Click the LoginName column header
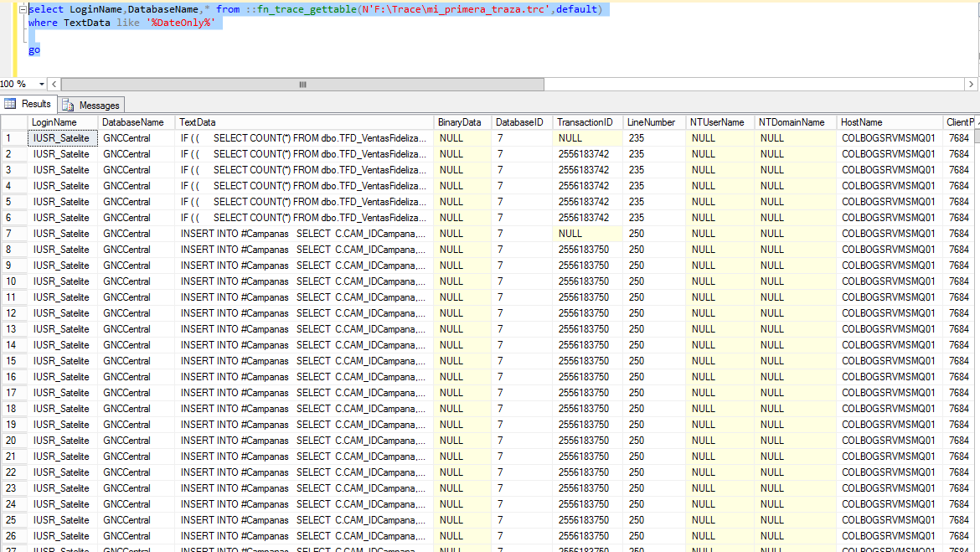This screenshot has width=980, height=552. [x=59, y=121]
